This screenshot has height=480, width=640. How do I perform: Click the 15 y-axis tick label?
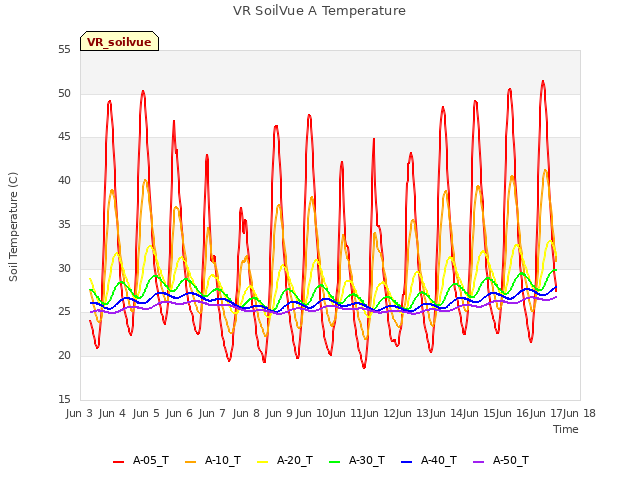[64, 399]
